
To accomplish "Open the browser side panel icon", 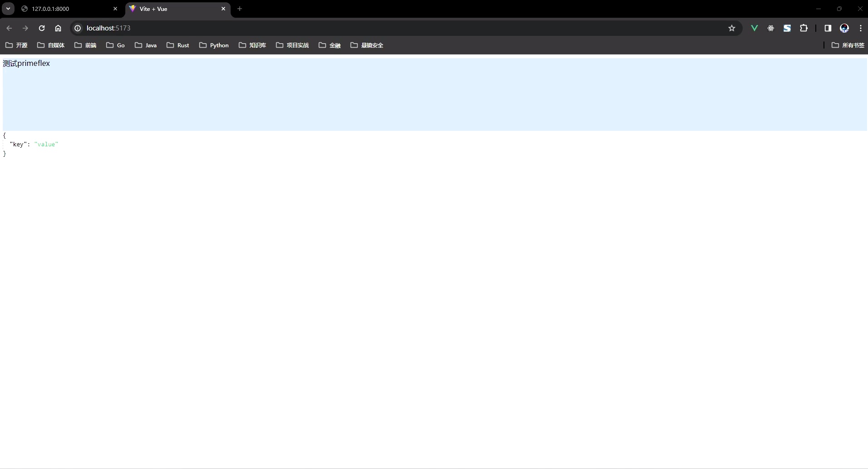I will [828, 28].
